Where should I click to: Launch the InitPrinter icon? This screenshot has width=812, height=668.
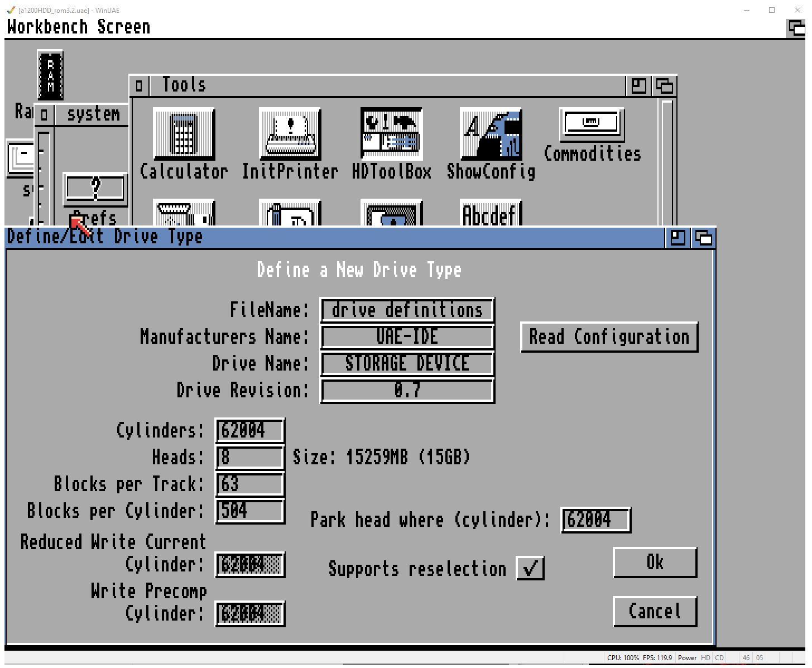[x=290, y=134]
